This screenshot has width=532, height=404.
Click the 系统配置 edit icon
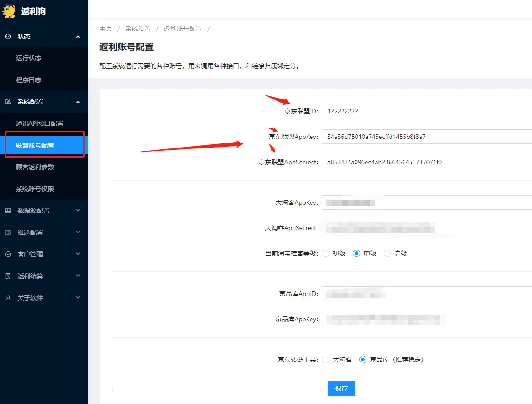click(x=8, y=102)
